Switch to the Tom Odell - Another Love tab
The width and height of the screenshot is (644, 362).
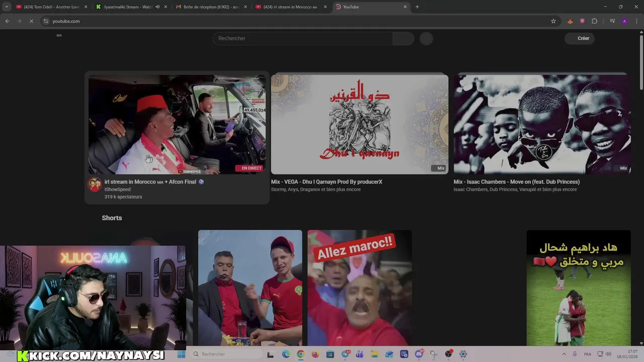coord(51,7)
